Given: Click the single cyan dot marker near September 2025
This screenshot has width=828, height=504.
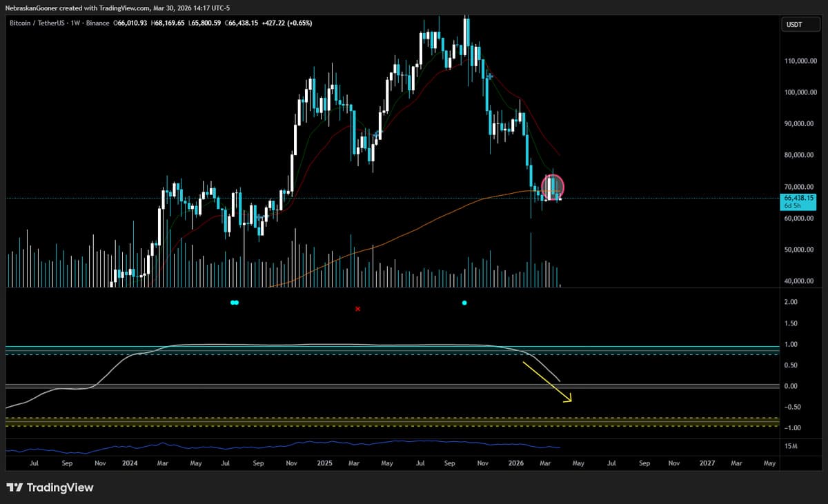Looking at the screenshot, I should pyautogui.click(x=464, y=302).
